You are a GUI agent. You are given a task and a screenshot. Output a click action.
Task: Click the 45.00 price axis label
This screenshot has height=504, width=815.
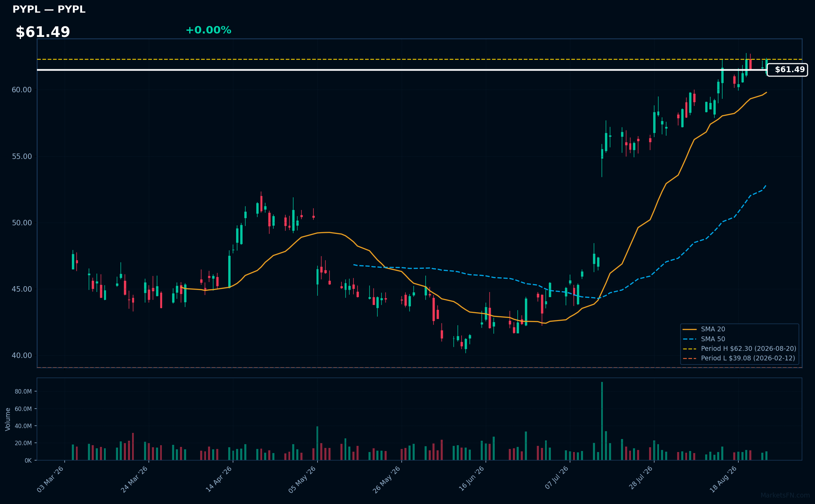22,289
